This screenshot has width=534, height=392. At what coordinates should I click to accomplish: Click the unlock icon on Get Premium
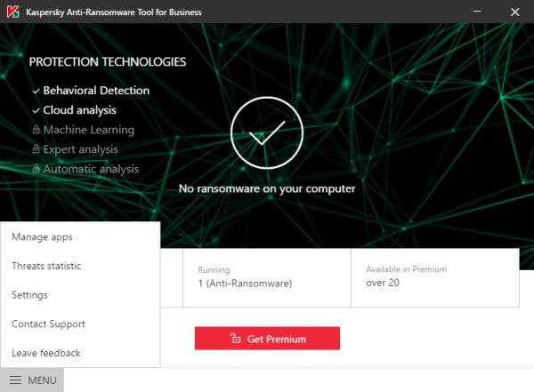click(236, 339)
